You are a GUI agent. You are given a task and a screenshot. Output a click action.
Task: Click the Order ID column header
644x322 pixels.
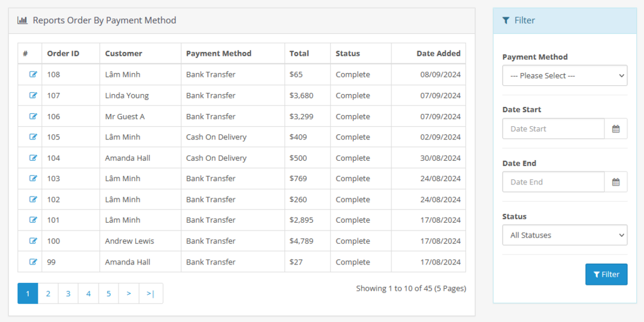63,54
